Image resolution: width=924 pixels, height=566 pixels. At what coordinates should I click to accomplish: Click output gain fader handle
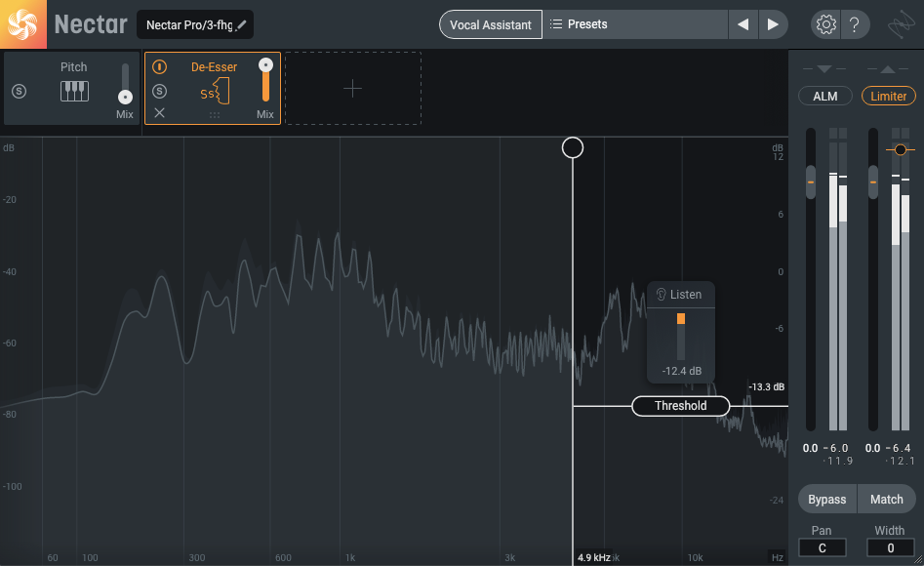873,182
